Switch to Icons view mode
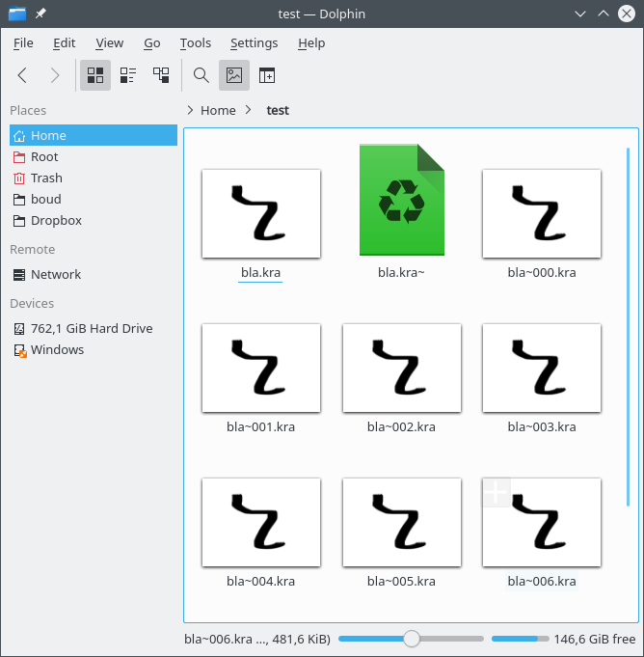644x657 pixels. pyautogui.click(x=95, y=75)
